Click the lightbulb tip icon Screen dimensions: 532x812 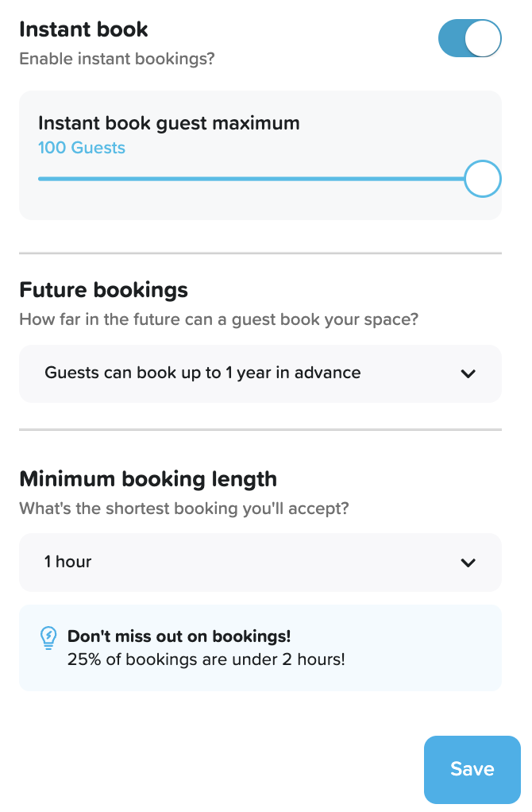(x=48, y=636)
